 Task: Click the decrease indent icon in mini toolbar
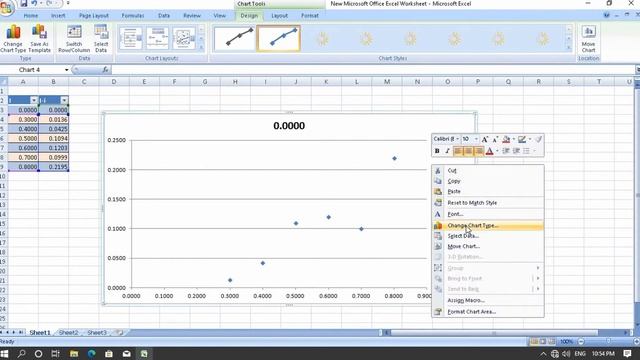click(506, 151)
